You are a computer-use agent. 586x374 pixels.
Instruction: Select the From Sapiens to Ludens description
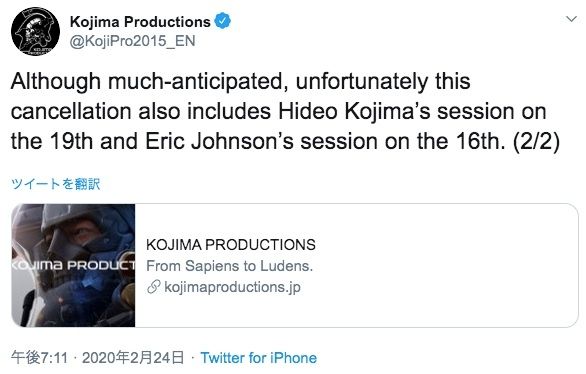(x=229, y=266)
